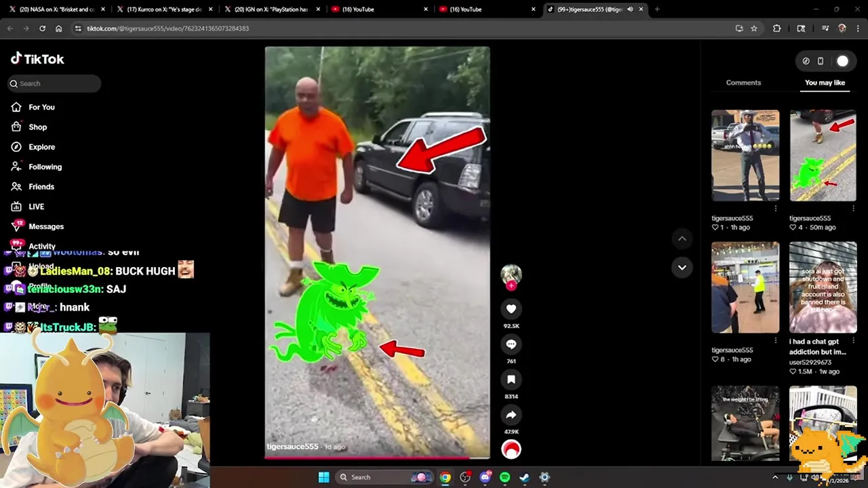Close the IGN on X tab
The height and width of the screenshot is (488, 868).
pos(318,9)
